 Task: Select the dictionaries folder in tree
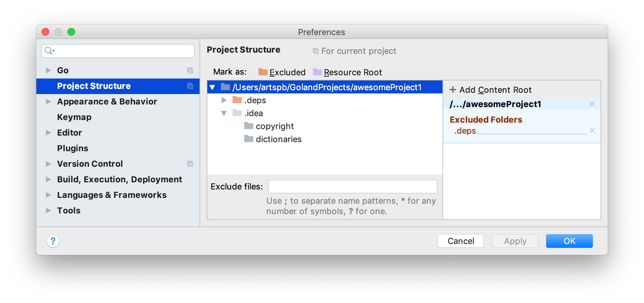coord(278,139)
